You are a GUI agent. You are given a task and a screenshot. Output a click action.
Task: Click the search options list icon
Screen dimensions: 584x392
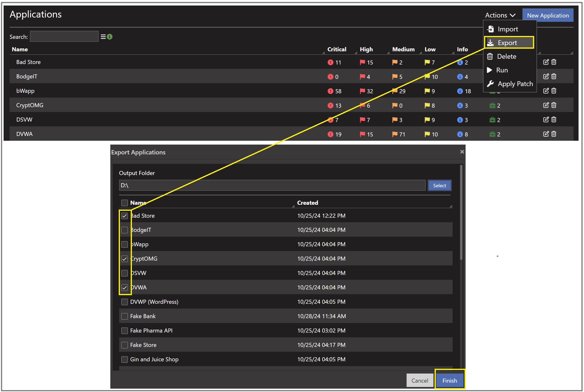[103, 37]
